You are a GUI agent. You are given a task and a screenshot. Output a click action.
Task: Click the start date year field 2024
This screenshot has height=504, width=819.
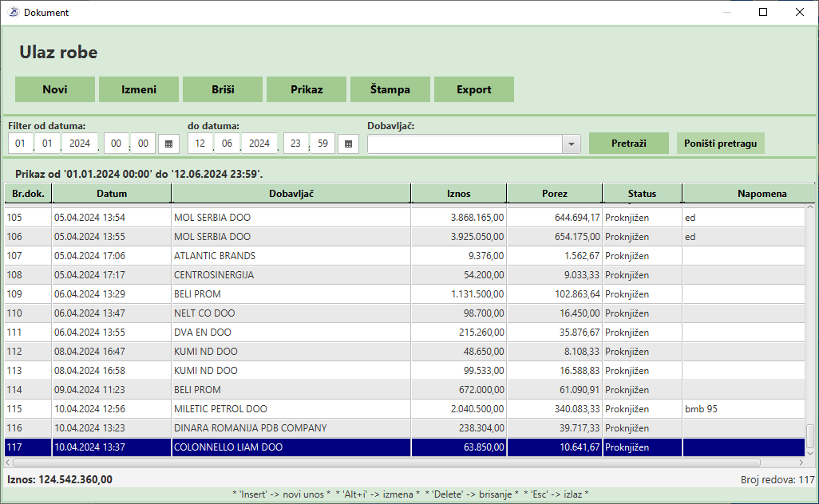80,144
